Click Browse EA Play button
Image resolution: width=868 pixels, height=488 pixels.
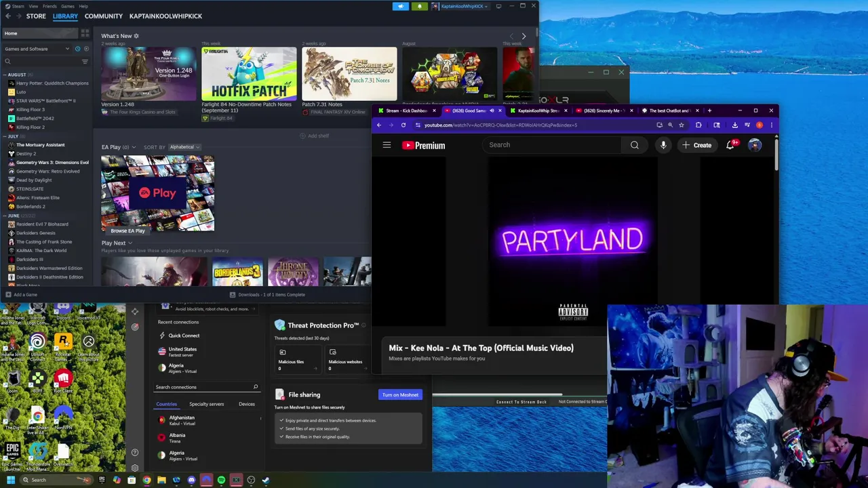click(x=127, y=231)
